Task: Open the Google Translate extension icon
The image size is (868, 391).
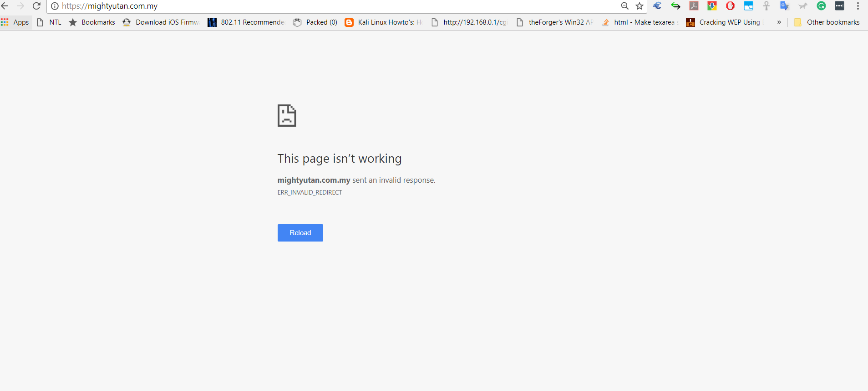Action: point(784,6)
